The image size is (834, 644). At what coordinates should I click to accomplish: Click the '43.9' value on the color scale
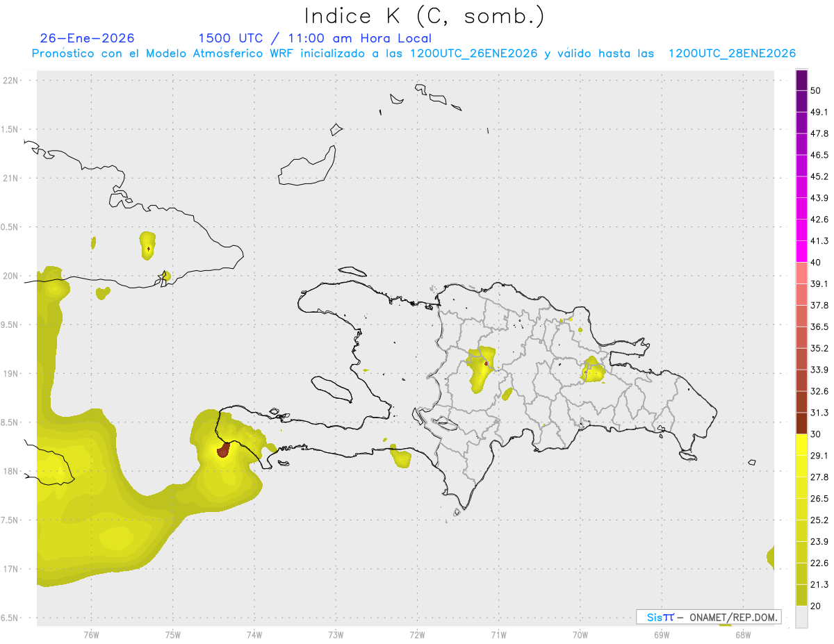(x=819, y=198)
